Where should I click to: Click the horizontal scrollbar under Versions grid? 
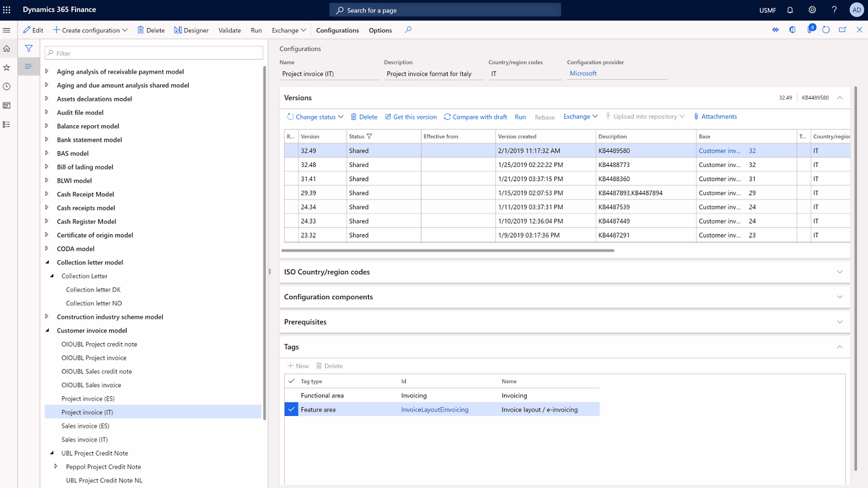pos(448,250)
